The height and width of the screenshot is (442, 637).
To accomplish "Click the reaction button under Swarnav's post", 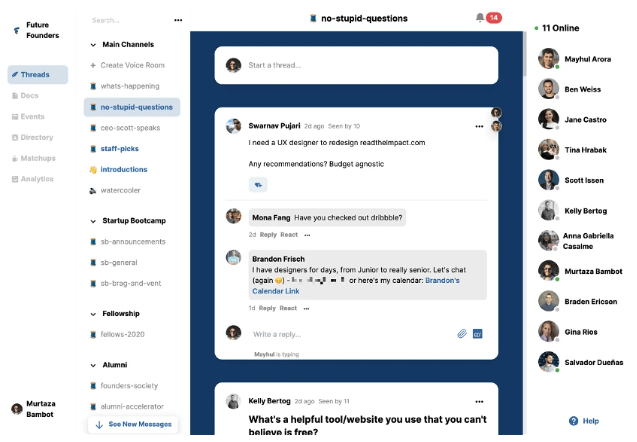I will pos(258,184).
